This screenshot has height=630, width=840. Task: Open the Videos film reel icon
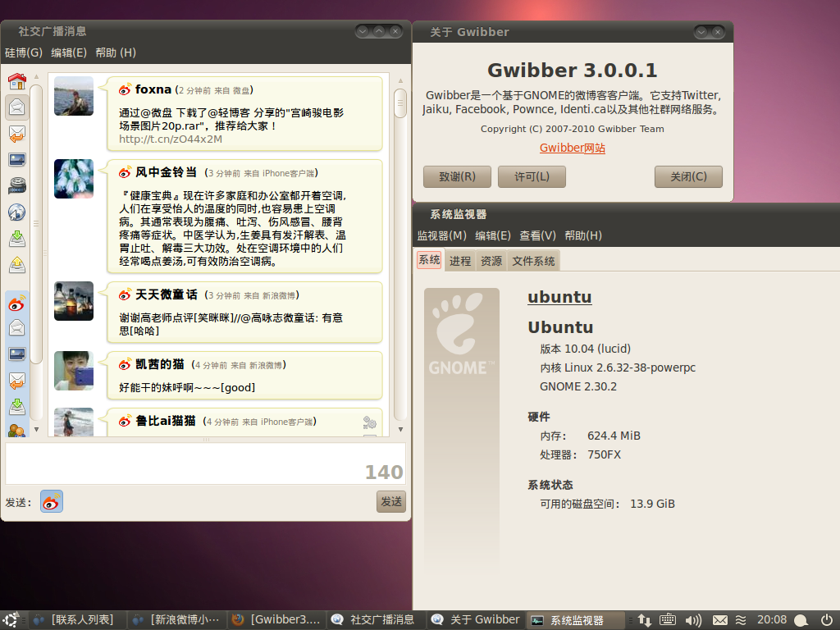[x=17, y=186]
